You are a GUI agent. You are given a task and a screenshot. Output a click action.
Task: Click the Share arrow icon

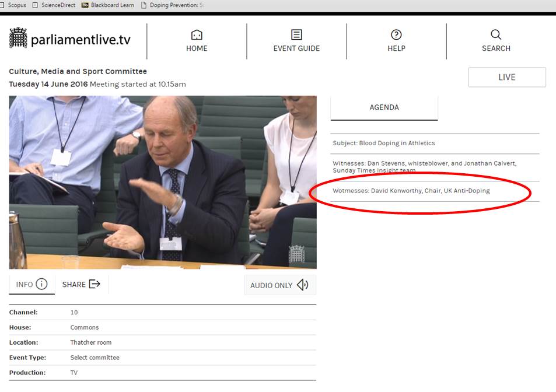pos(95,284)
